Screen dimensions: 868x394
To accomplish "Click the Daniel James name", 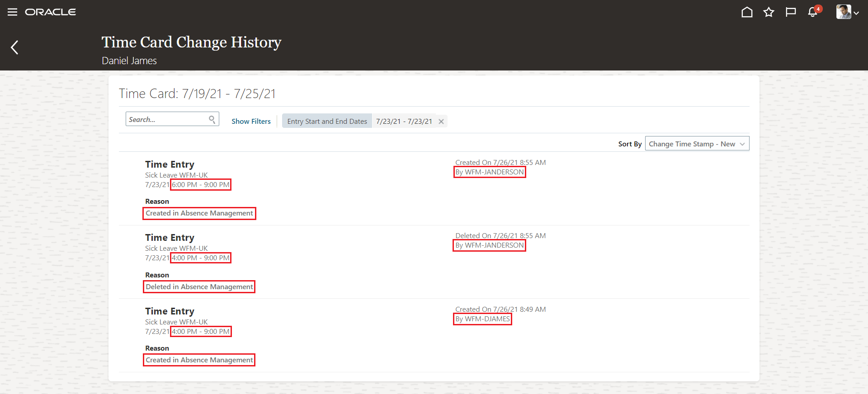I will pyautogui.click(x=129, y=61).
